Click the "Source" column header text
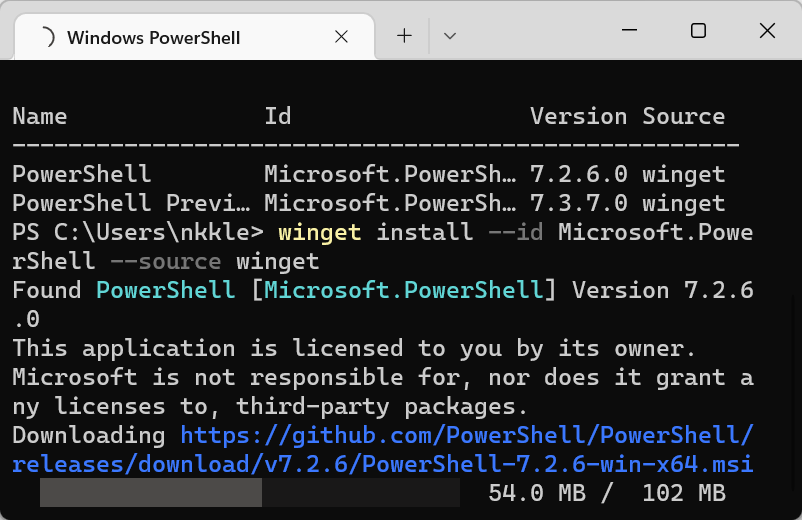 point(683,116)
